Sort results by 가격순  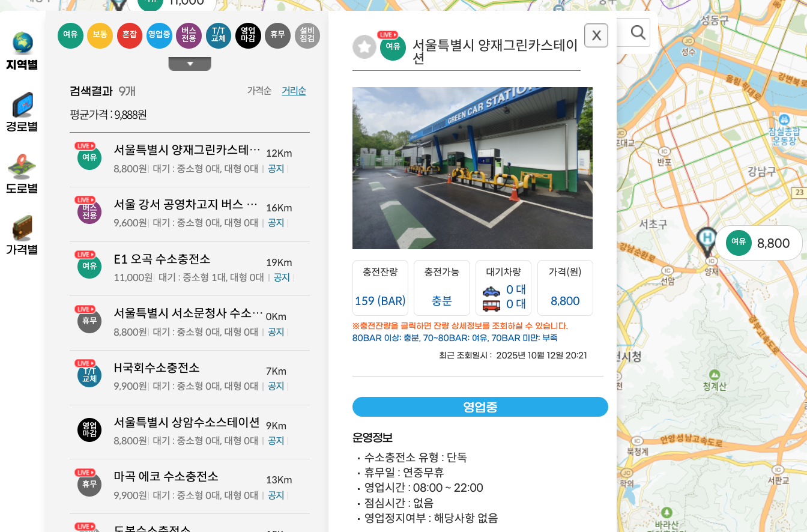[x=259, y=91]
